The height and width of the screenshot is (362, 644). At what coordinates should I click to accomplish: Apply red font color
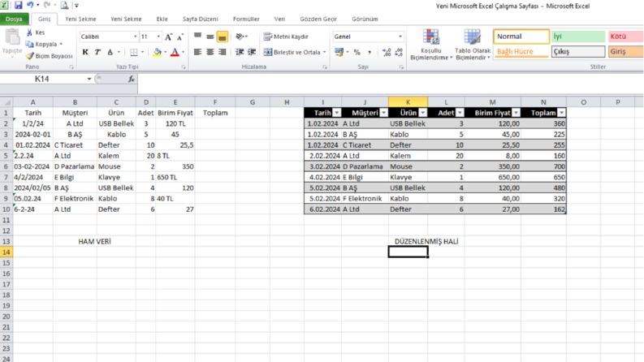[x=175, y=52]
